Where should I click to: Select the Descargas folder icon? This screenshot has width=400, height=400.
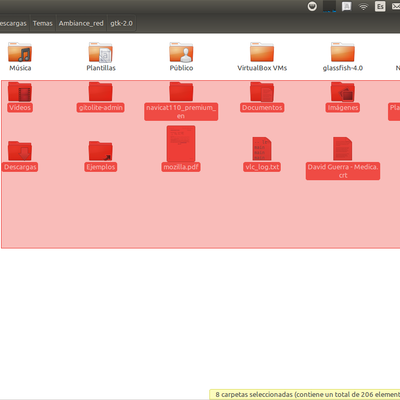(20, 151)
